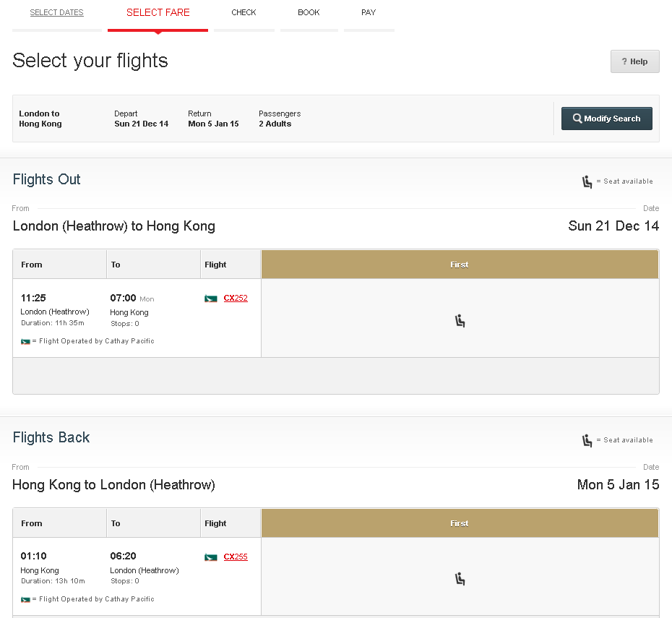The height and width of the screenshot is (618, 672).
Task: Click the First cabin header for outbound flights
Action: (460, 265)
